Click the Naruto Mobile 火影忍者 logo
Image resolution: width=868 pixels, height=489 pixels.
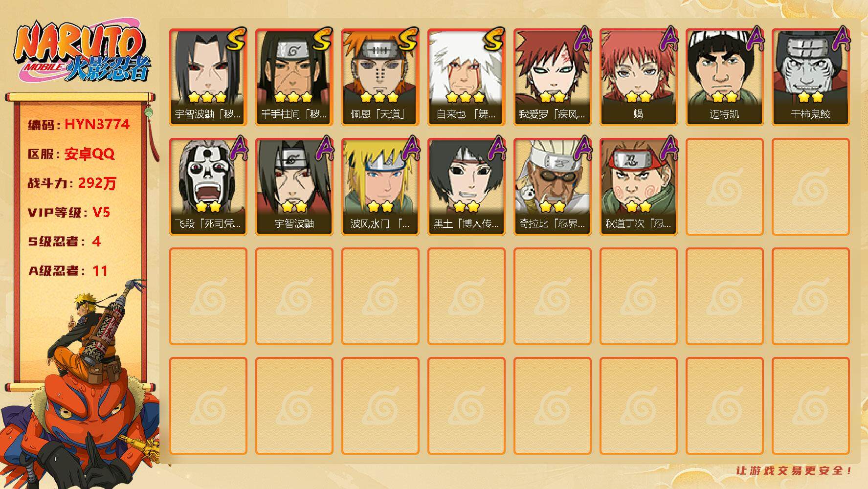coord(82,51)
